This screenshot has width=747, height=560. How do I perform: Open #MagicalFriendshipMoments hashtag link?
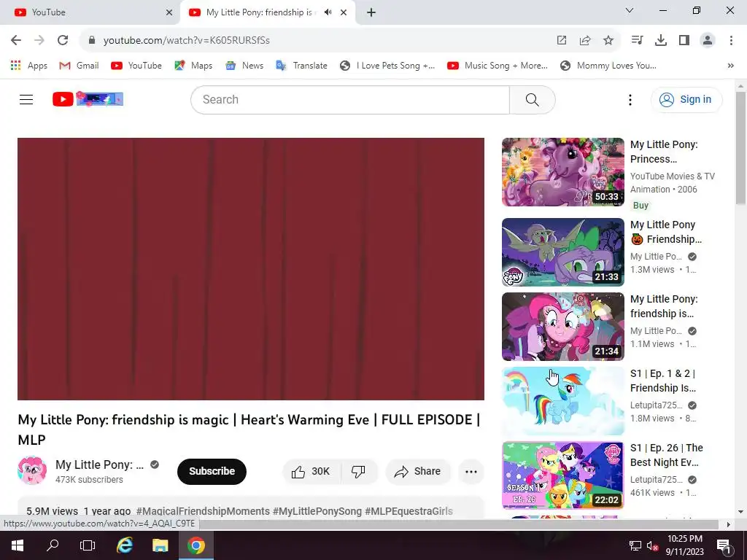coord(203,511)
